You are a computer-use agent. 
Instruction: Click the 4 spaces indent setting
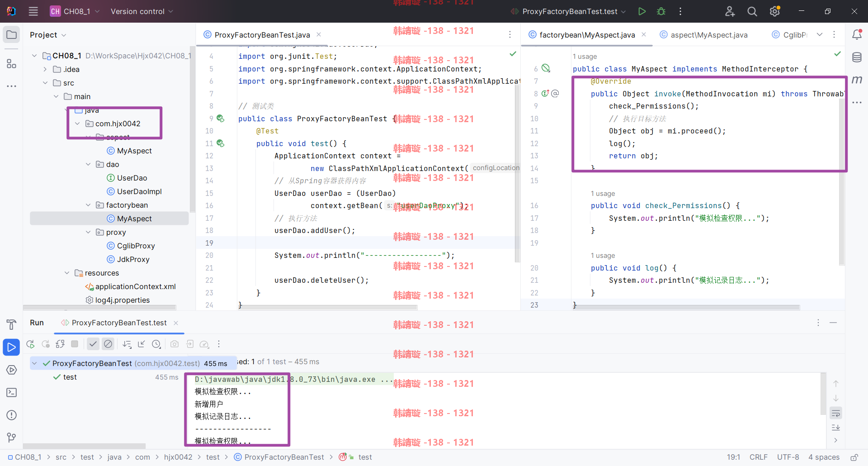pos(824,457)
